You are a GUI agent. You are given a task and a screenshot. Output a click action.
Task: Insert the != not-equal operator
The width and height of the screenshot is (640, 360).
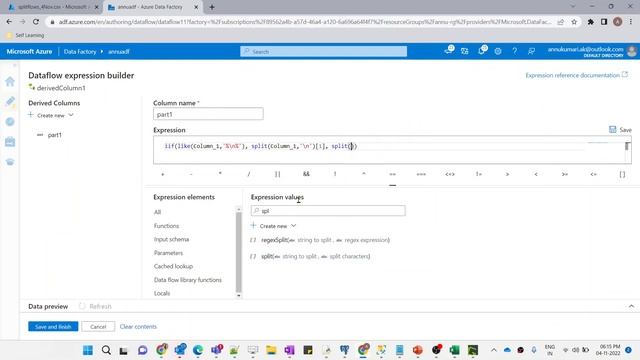pyautogui.click(x=479, y=174)
